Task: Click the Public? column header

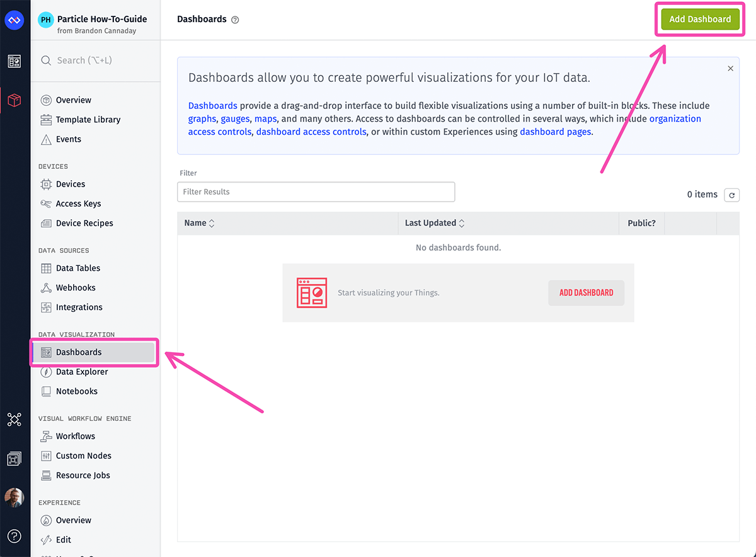Action: click(641, 223)
